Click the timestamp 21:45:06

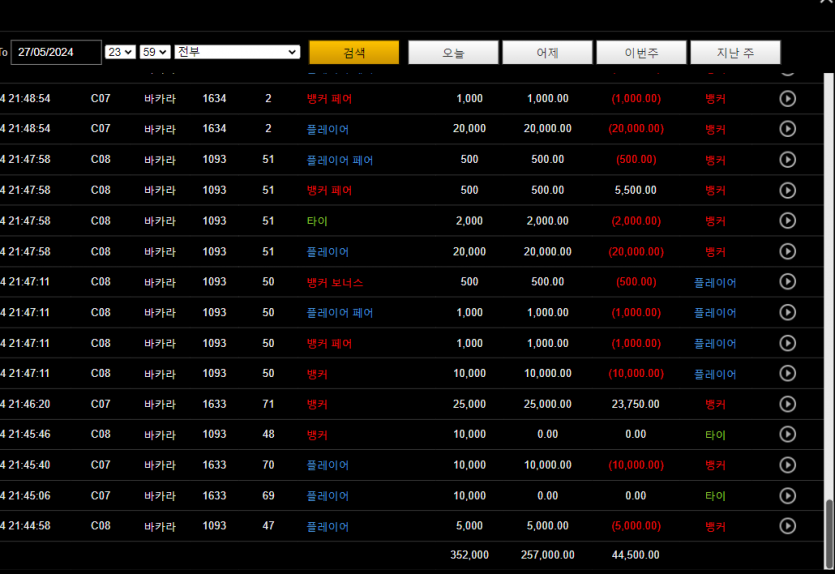[x=29, y=496]
